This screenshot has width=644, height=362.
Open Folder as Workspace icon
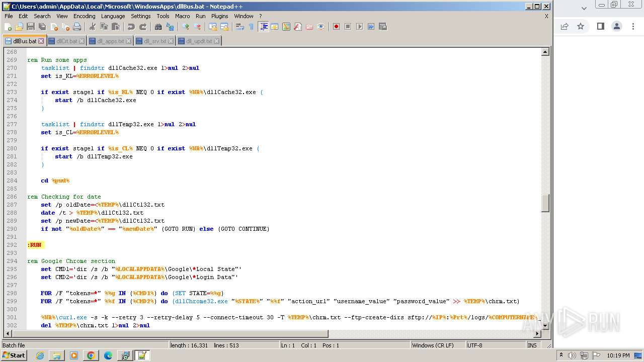tap(309, 27)
